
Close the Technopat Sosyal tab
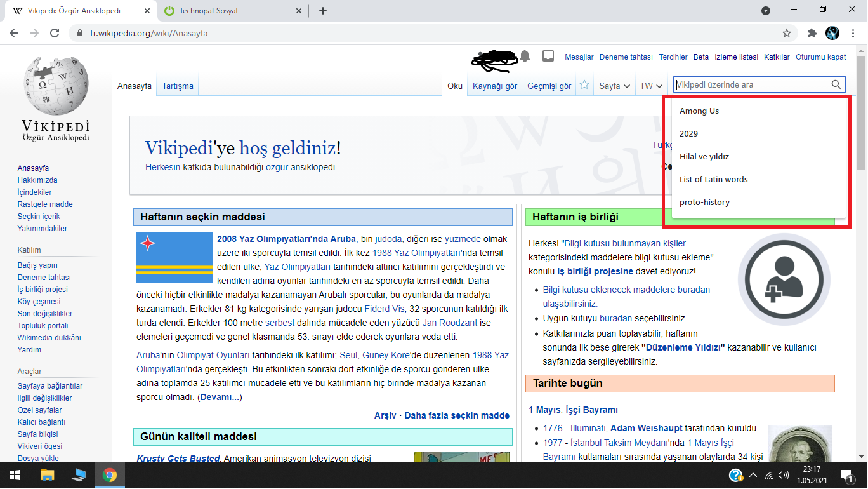tap(299, 11)
